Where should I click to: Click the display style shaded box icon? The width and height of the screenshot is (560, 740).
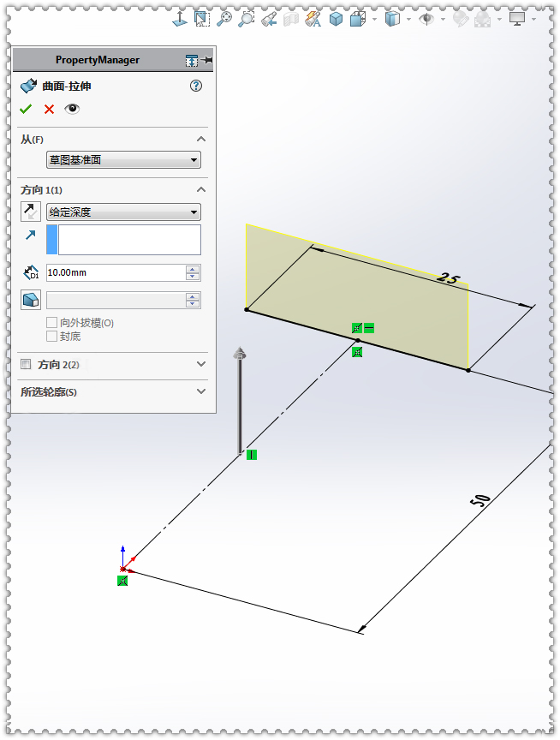(x=392, y=19)
